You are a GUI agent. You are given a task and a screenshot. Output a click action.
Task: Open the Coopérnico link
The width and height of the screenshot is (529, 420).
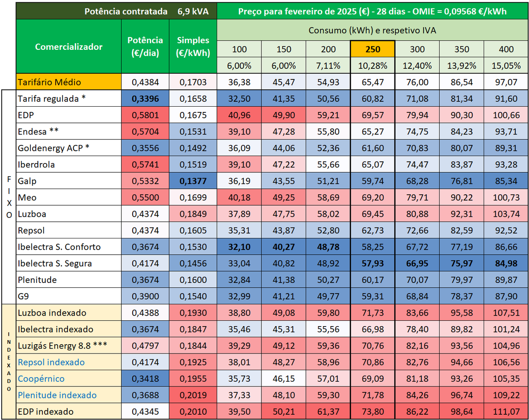click(41, 379)
